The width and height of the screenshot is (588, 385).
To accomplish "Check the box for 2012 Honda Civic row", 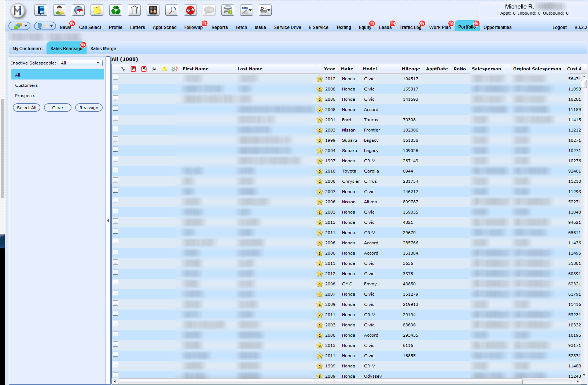I will [115, 78].
